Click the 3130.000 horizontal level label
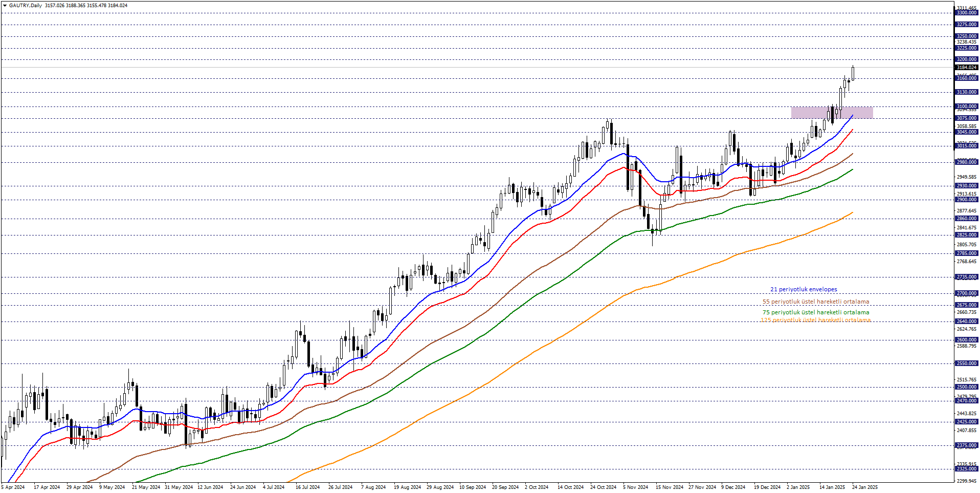The image size is (980, 493). pyautogui.click(x=967, y=92)
